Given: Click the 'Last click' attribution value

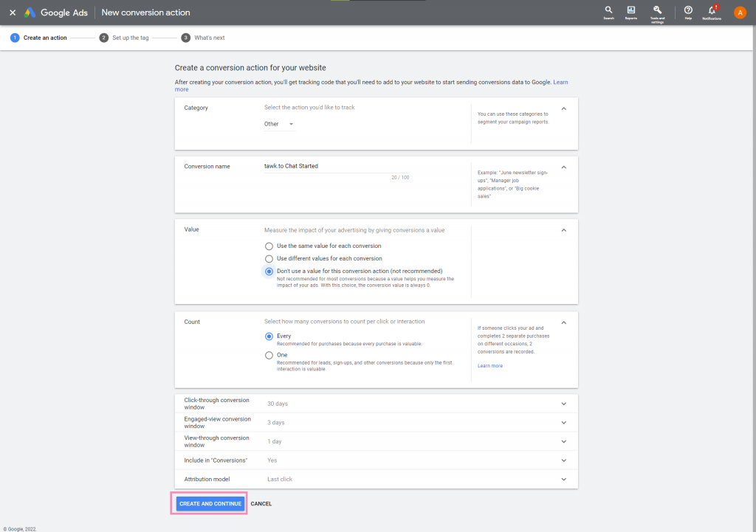Looking at the screenshot, I should pos(280,479).
